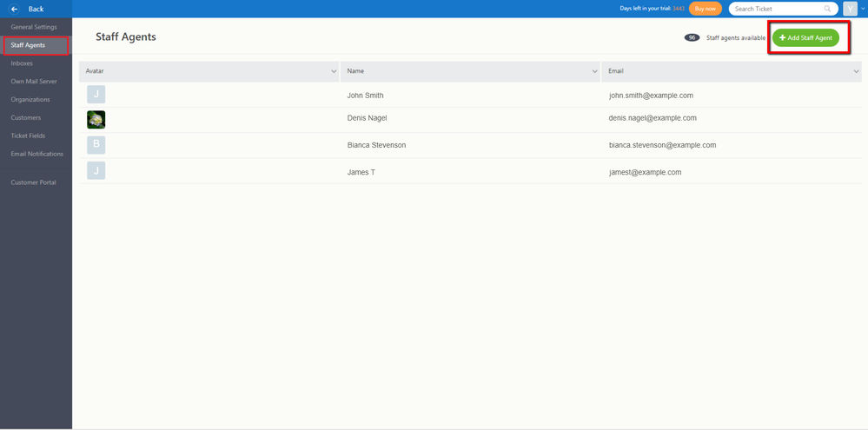
Task: Open Customer Portal menu item
Action: 33,182
